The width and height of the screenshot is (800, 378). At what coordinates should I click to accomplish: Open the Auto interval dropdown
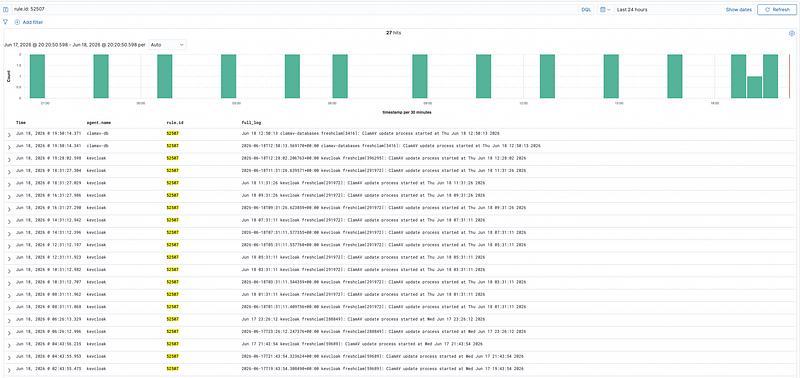(167, 45)
